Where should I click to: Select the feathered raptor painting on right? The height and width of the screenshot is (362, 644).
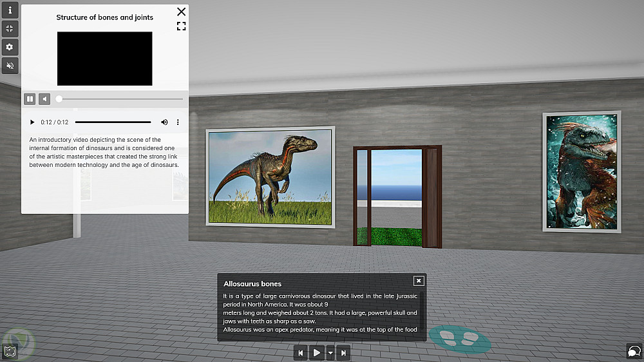pos(582,172)
